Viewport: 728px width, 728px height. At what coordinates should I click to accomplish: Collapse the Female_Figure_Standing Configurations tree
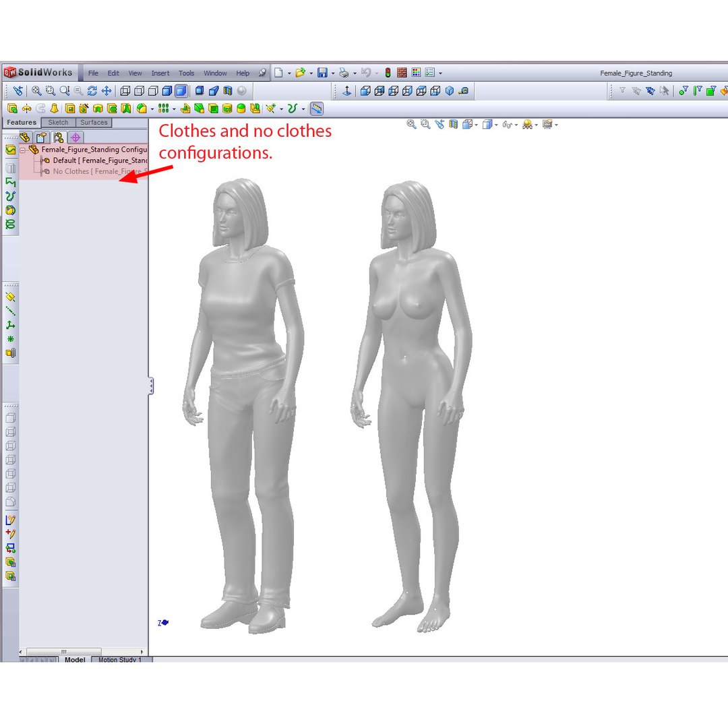[22, 150]
